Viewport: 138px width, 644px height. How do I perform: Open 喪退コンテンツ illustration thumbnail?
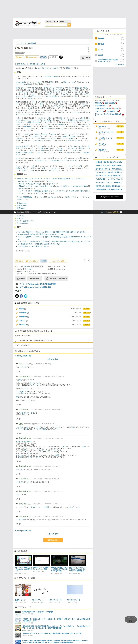tap(23, 590)
